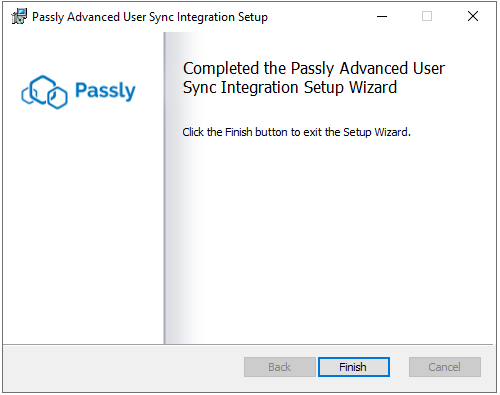Screen dimensions: 500x395
Task: Click the empty white area below the instruction text
Action: coord(328,240)
